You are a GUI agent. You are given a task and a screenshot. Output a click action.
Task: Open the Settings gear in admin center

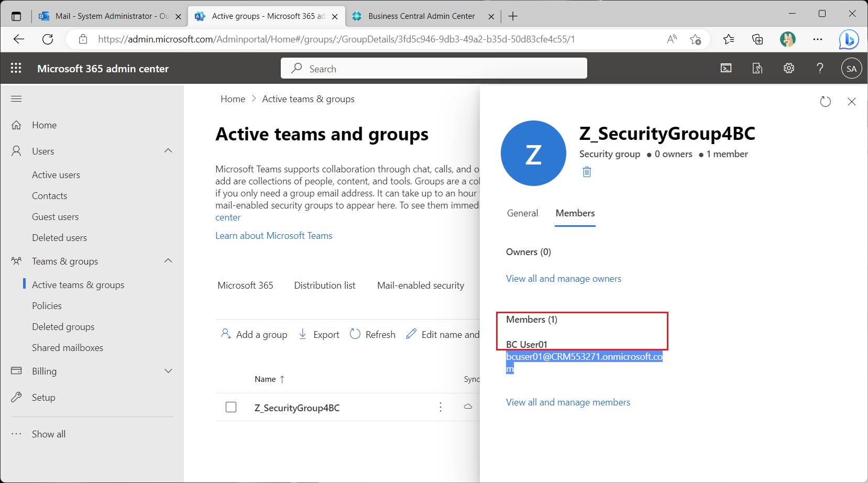[x=789, y=68]
